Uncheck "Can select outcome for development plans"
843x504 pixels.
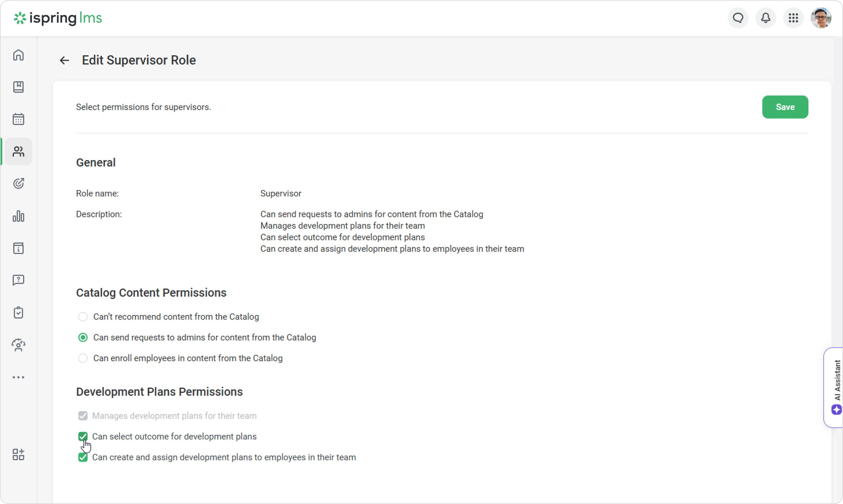click(83, 436)
